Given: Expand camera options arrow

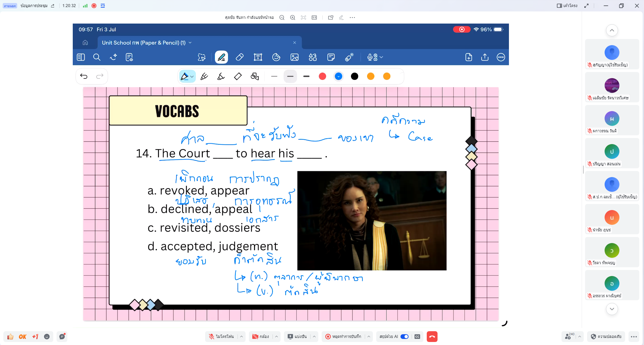Looking at the screenshot, I should (277, 337).
